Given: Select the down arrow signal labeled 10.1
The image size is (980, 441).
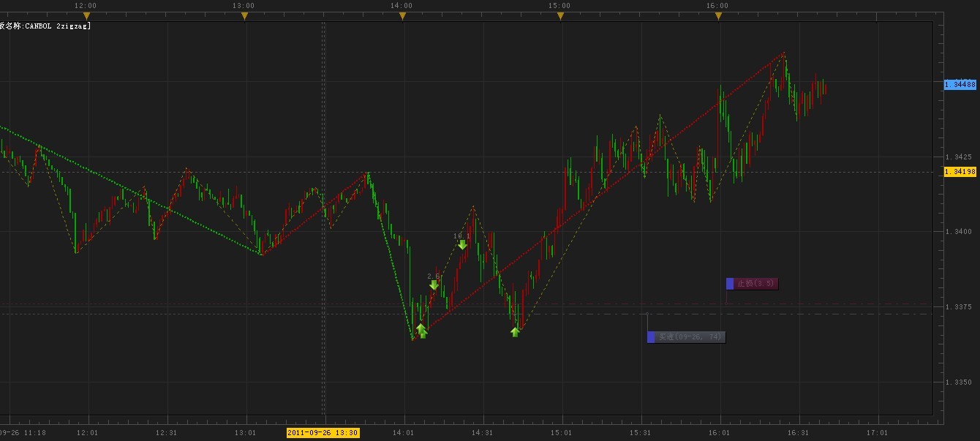Looking at the screenshot, I should click(x=462, y=244).
